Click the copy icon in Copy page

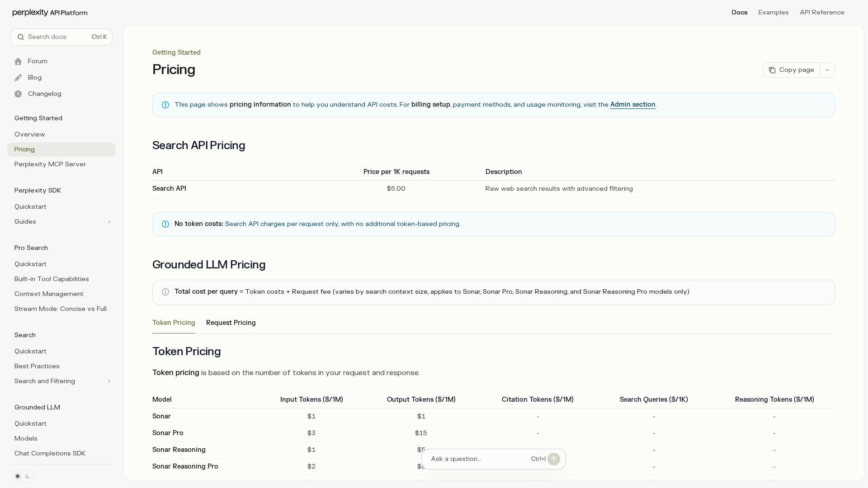(x=772, y=70)
